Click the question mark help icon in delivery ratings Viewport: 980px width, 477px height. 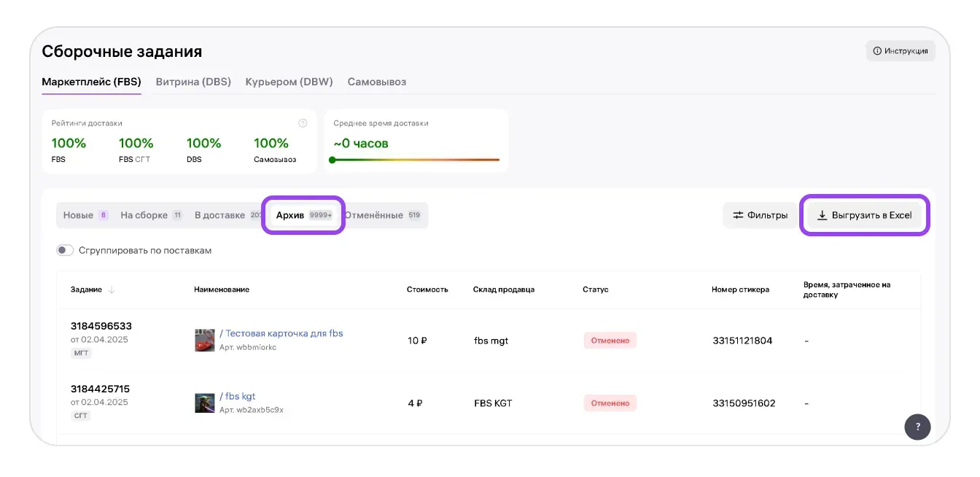[x=303, y=123]
